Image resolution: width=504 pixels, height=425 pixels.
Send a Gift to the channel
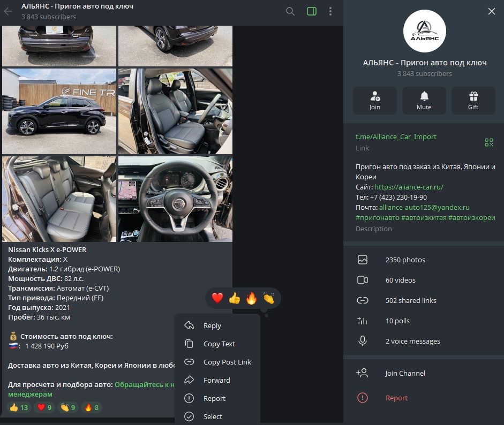(x=473, y=101)
